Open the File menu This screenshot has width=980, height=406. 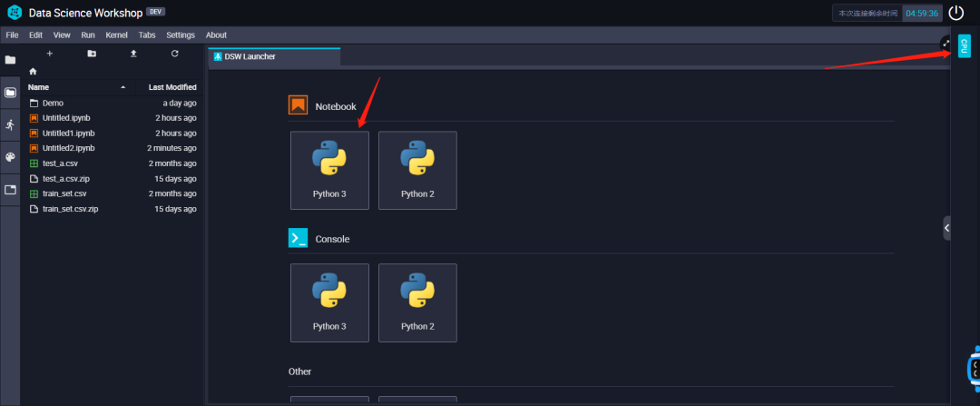(12, 35)
